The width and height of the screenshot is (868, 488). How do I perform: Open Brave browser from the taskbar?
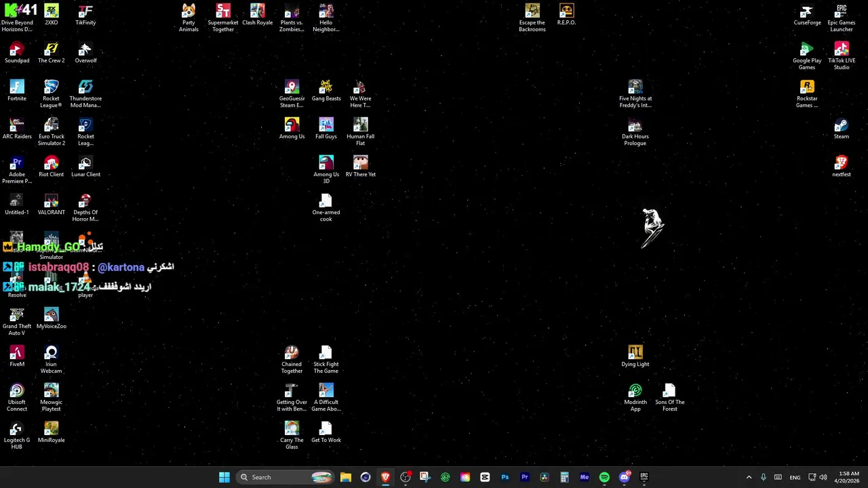pyautogui.click(x=385, y=477)
